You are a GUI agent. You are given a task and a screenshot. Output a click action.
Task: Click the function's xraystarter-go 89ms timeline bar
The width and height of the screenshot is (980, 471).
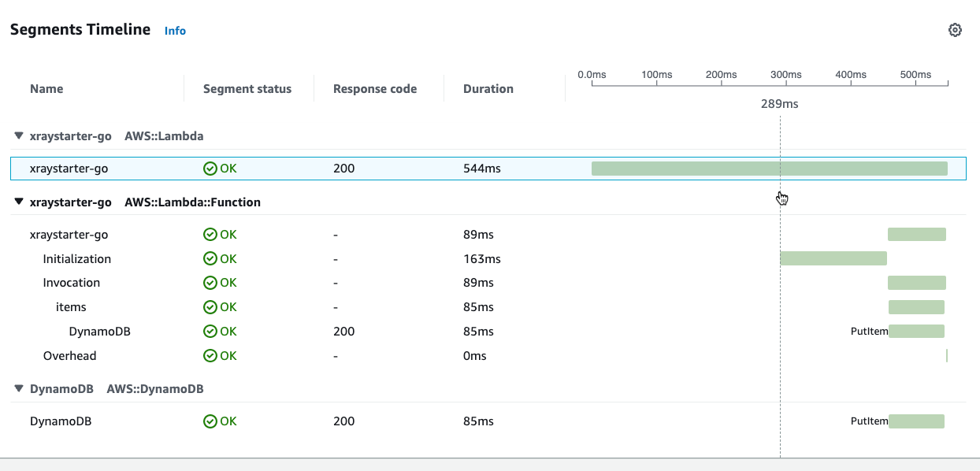click(917, 234)
